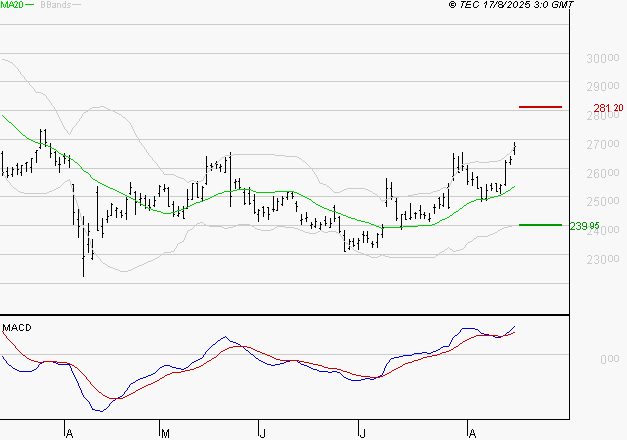
Task: Click the 270.00 price axis label
Action: click(603, 144)
